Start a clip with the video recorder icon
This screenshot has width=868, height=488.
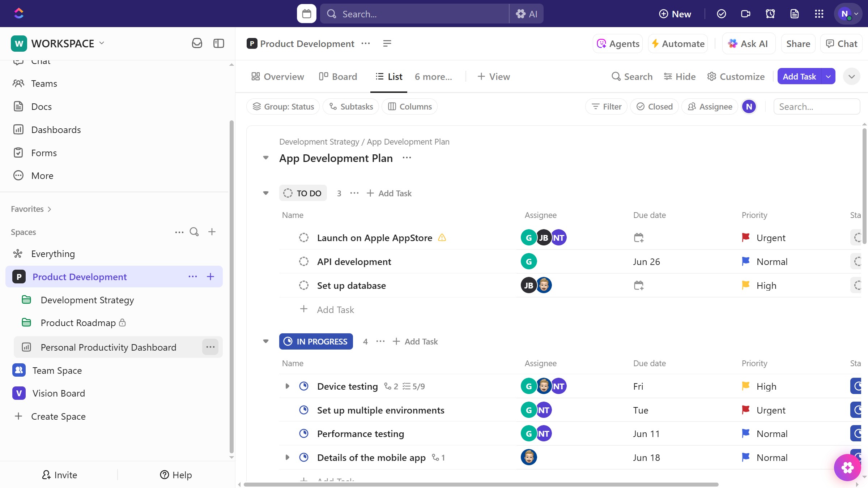tap(745, 14)
